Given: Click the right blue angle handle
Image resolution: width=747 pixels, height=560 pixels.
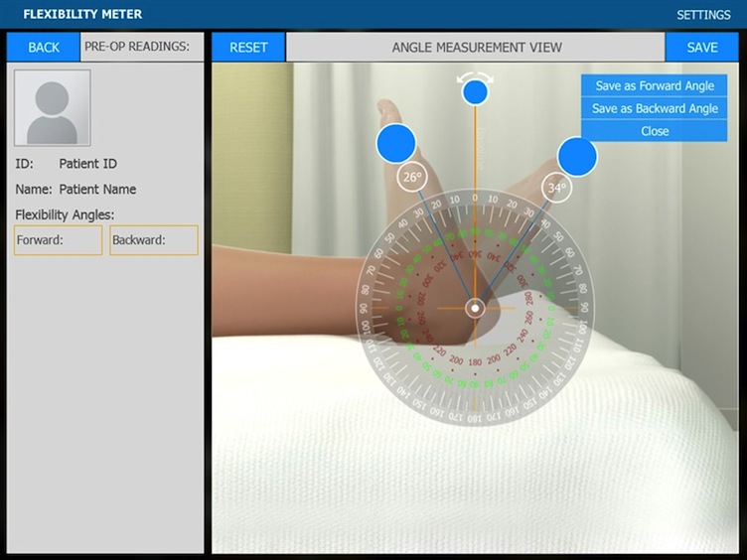Looking at the screenshot, I should pyautogui.click(x=577, y=157).
